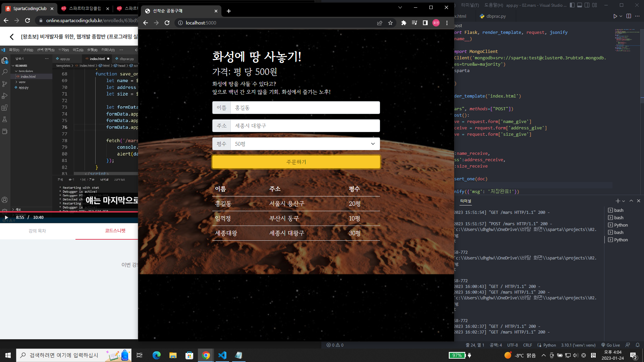The height and width of the screenshot is (362, 644).
Task: Click the localhost:5000 address bar
Action: pyautogui.click(x=275, y=23)
